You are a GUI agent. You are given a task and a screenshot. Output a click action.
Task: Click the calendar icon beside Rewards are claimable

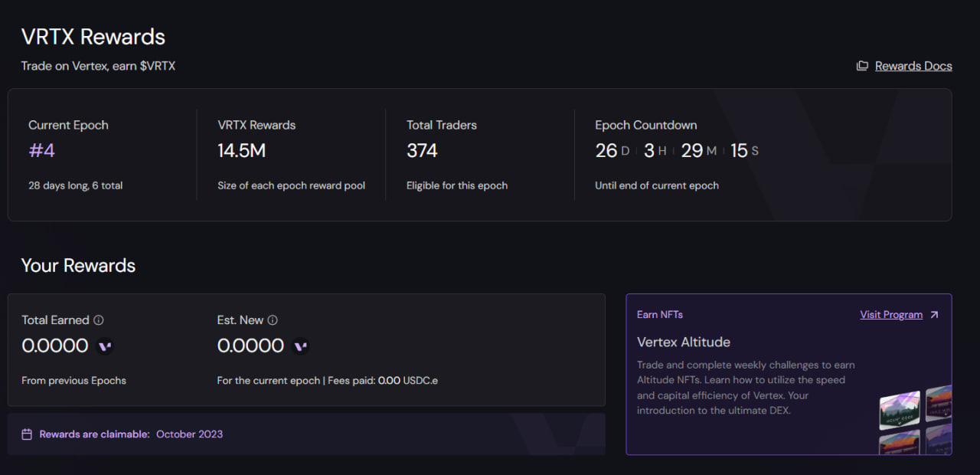click(x=27, y=434)
